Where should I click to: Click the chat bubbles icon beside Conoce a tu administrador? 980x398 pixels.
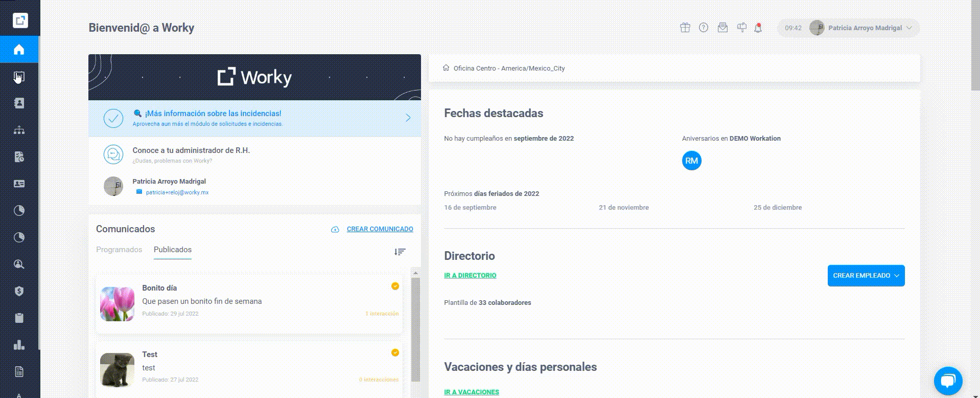point(113,154)
